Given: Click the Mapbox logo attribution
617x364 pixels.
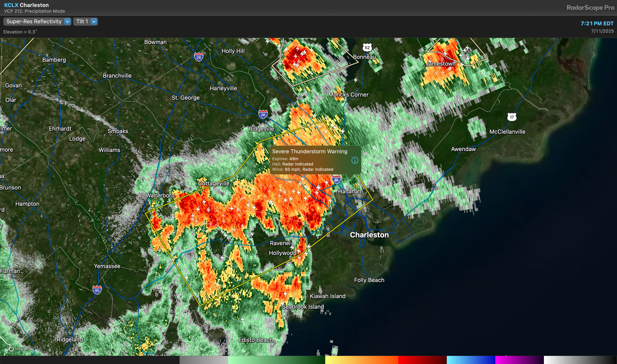Looking at the screenshot, I should [21, 349].
